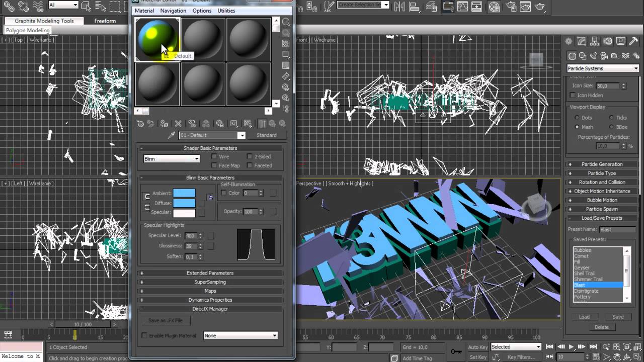The image size is (644, 362).
Task: Toggle Self-Illumination Color checkbox
Action: 223,193
